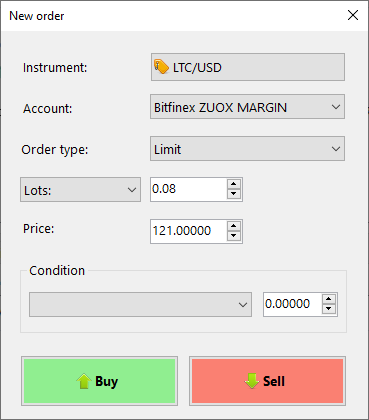369x420 pixels.
Task: Click the red-button down-arrow on Sell
Action: (252, 381)
